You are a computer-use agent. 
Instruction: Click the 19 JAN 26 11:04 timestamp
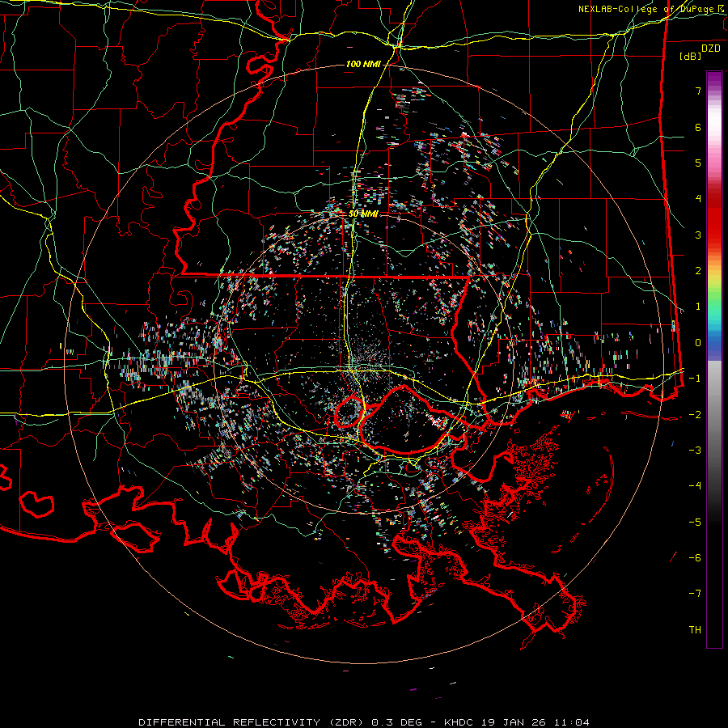click(535, 722)
